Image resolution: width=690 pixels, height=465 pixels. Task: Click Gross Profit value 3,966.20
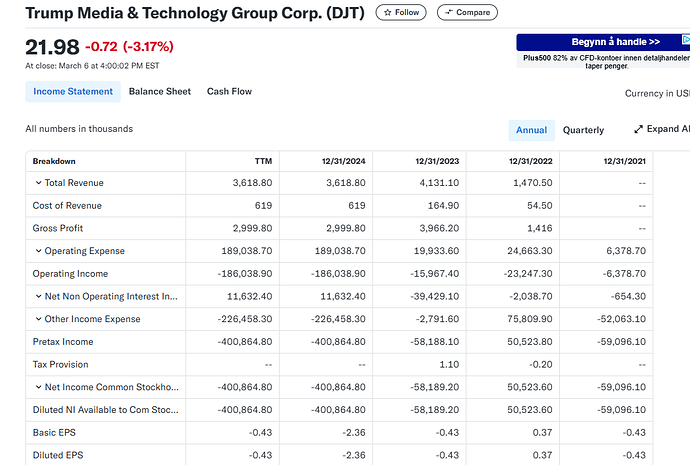[x=439, y=228]
